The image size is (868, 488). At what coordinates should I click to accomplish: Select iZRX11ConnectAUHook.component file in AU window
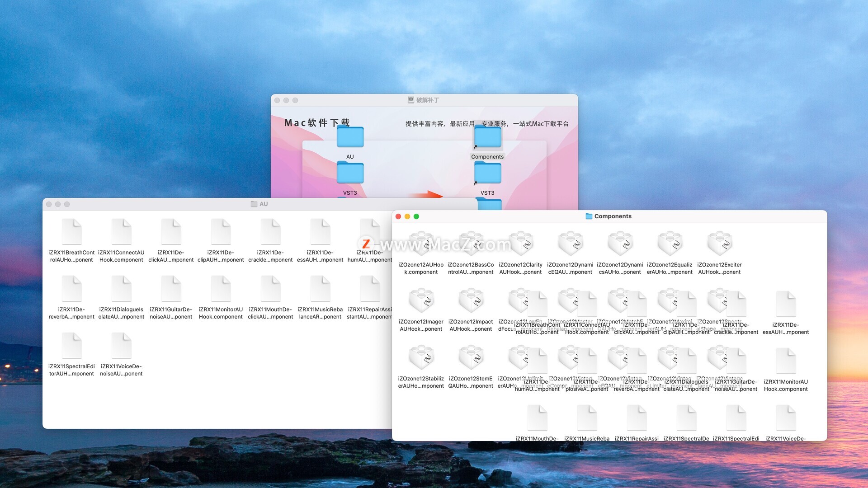pyautogui.click(x=121, y=232)
